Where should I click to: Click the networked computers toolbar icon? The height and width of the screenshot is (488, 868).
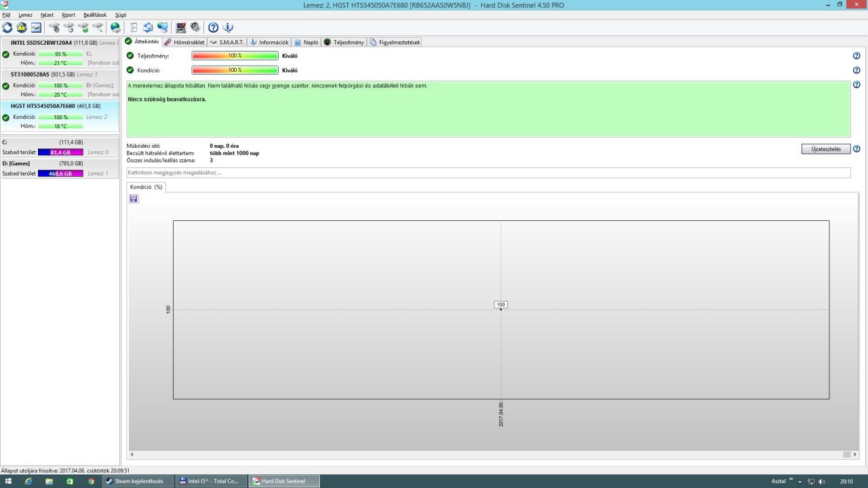(x=163, y=28)
